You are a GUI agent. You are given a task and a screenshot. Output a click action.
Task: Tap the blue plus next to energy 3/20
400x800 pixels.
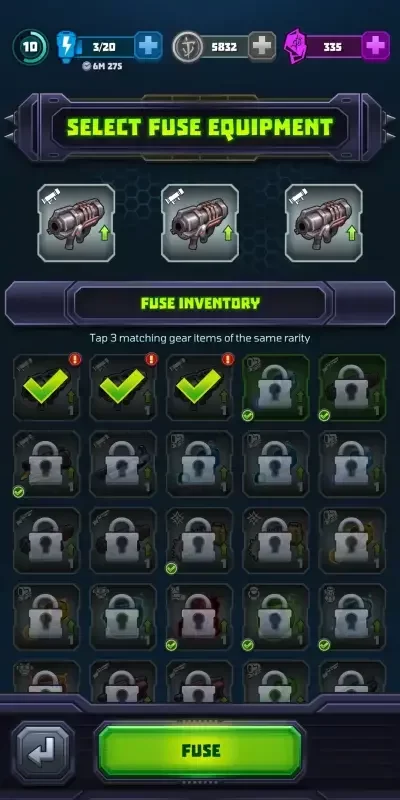[x=148, y=46]
